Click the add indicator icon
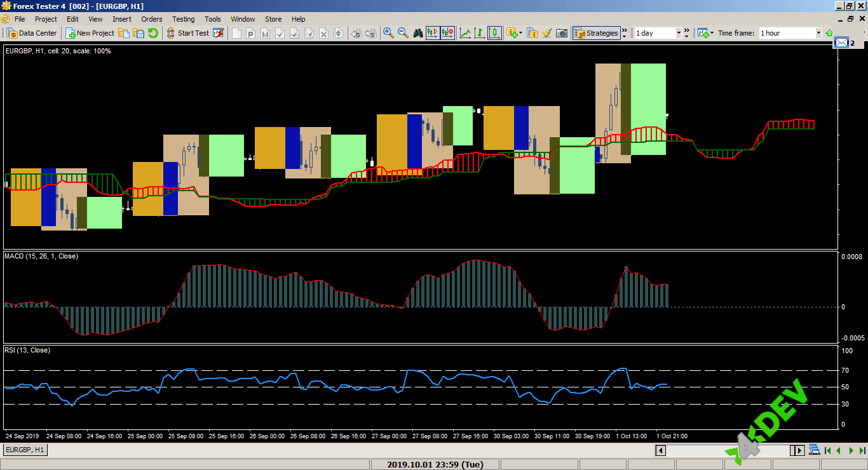868x470 pixels. click(x=512, y=32)
